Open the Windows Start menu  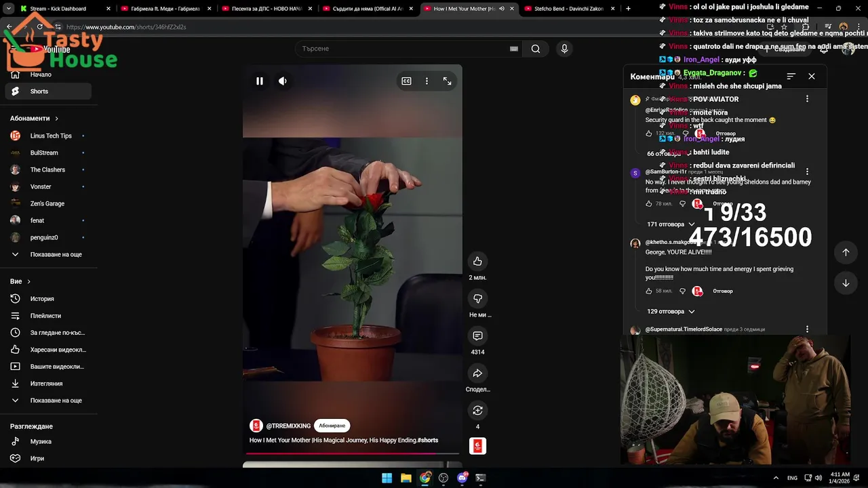pos(387,478)
